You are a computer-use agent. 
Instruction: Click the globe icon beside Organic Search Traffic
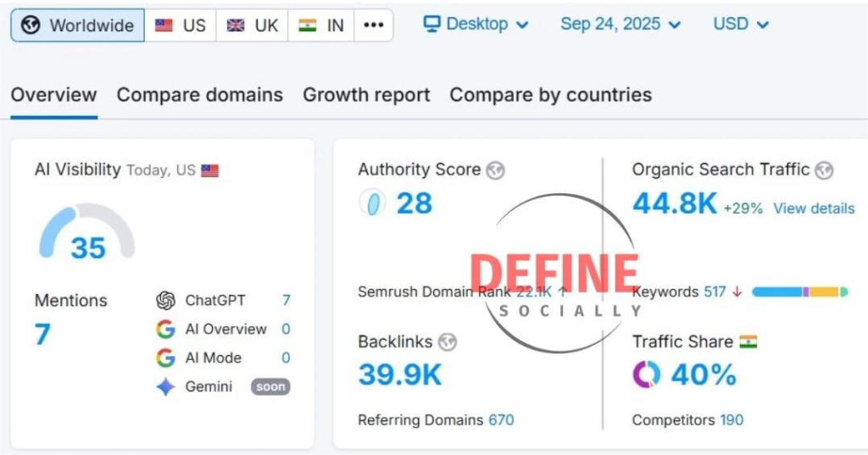pyautogui.click(x=824, y=170)
